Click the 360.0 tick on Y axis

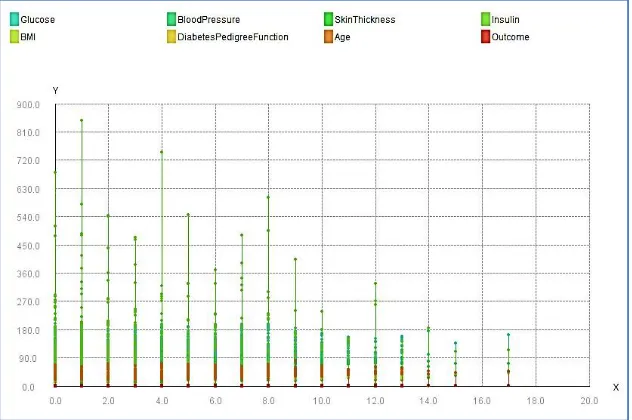click(28, 274)
